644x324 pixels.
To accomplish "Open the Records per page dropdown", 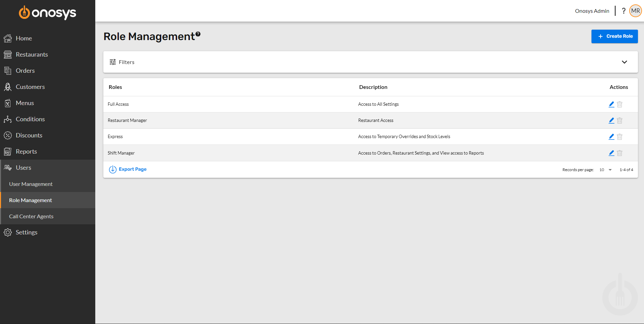I will point(605,169).
